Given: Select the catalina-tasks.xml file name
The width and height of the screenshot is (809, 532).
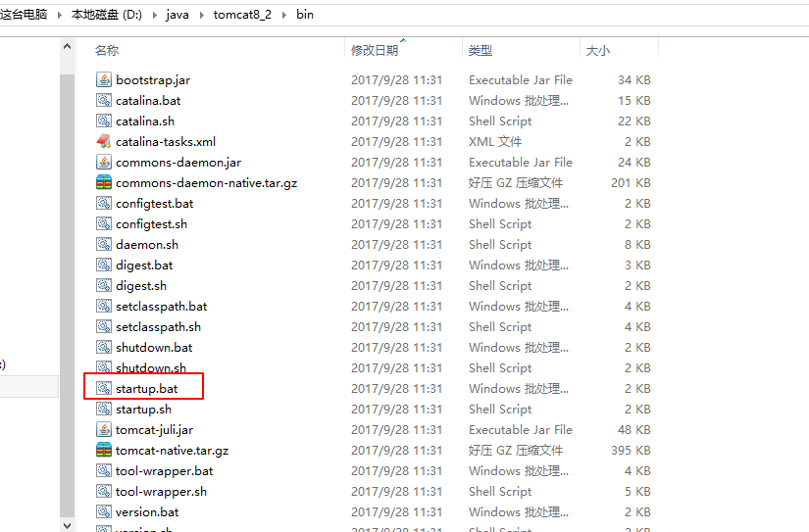Looking at the screenshot, I should (x=166, y=141).
